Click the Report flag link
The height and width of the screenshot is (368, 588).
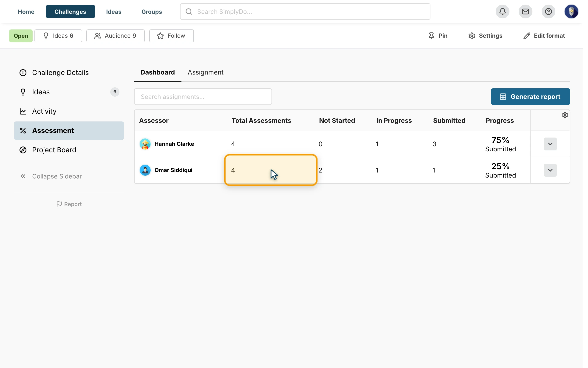click(69, 204)
